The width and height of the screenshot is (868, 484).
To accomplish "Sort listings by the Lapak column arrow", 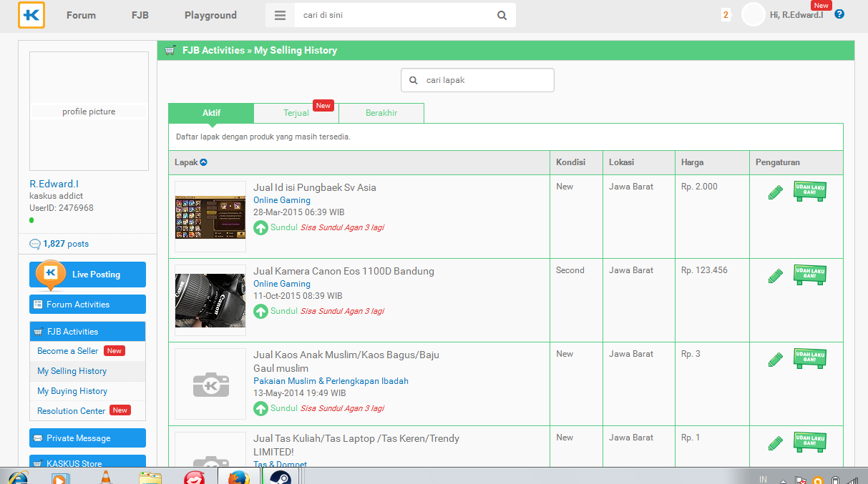I will pyautogui.click(x=203, y=162).
